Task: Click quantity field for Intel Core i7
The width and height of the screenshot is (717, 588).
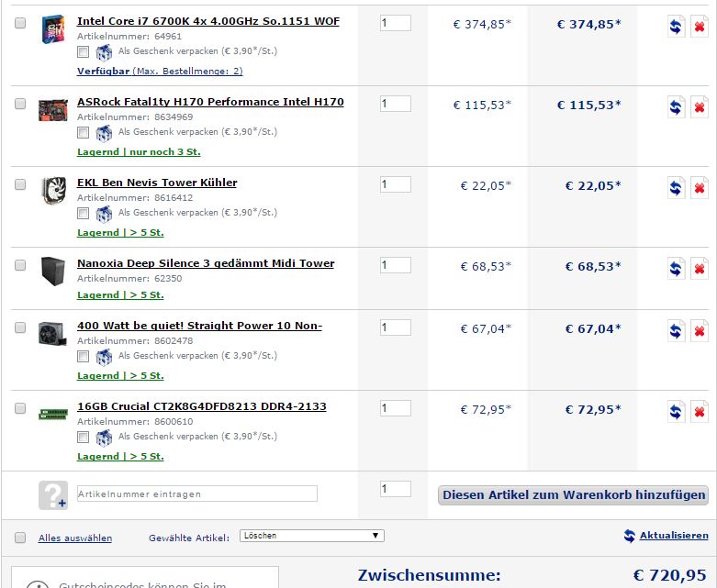Action: pyautogui.click(x=396, y=23)
